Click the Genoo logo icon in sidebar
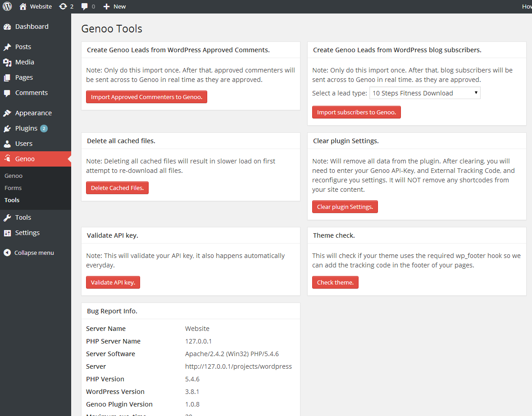532x416 pixels. (7, 158)
